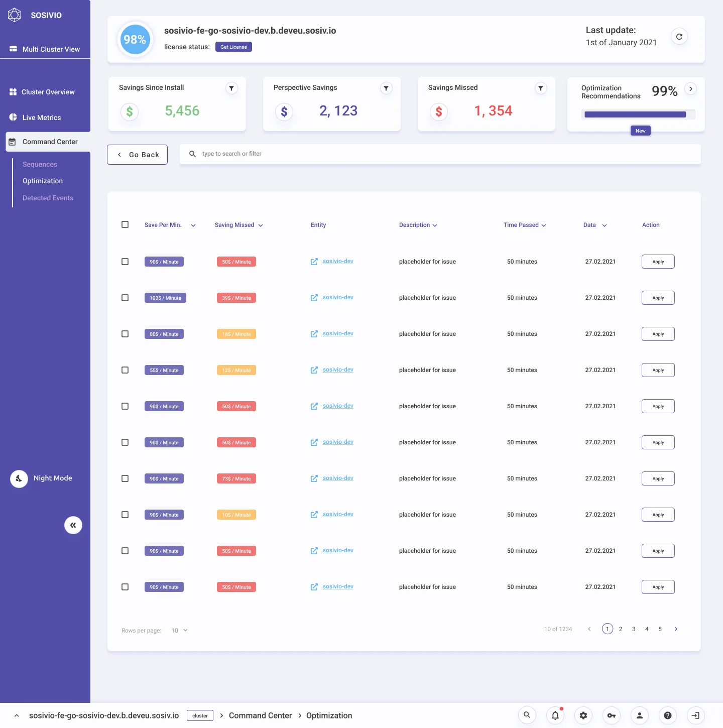Click the type to search or filter field
The height and width of the screenshot is (728, 723).
440,154
